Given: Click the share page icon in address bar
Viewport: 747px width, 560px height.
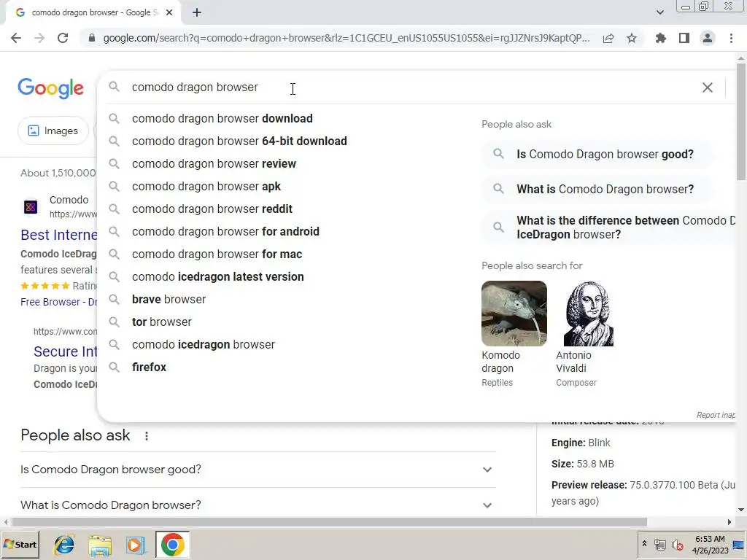Looking at the screenshot, I should tap(608, 38).
